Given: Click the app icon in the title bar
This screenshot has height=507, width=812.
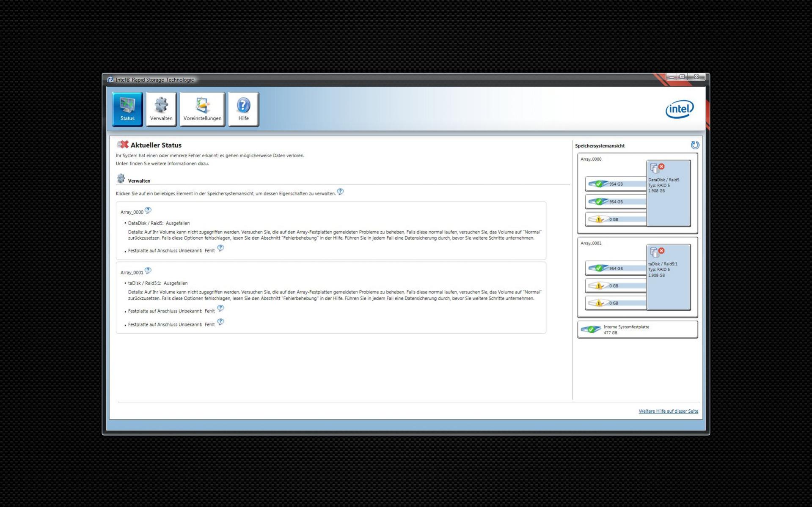Looking at the screenshot, I should 110,79.
